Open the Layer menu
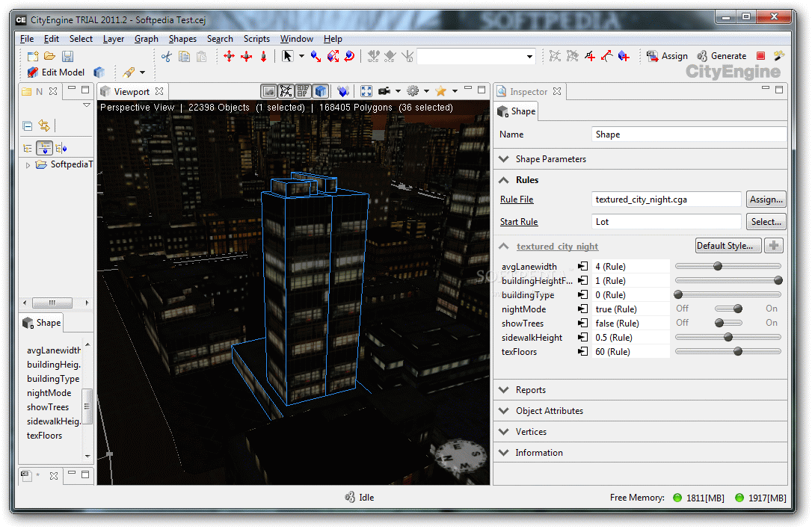 pos(114,39)
